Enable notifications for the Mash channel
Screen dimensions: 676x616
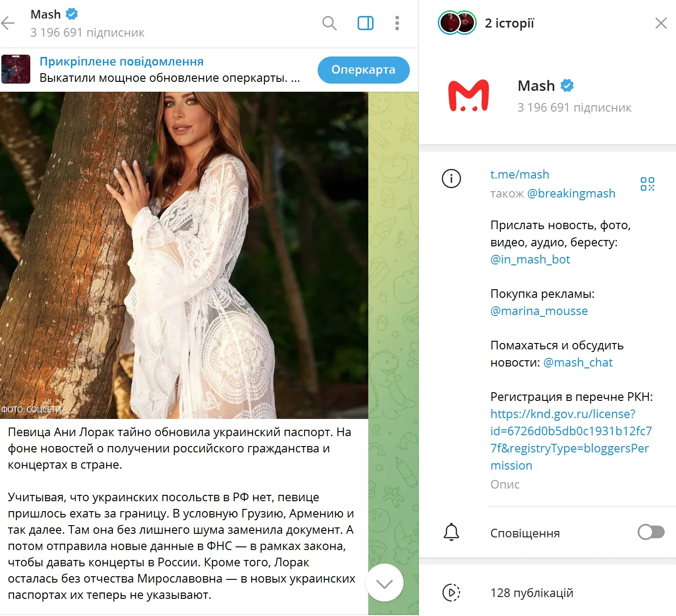click(x=651, y=532)
